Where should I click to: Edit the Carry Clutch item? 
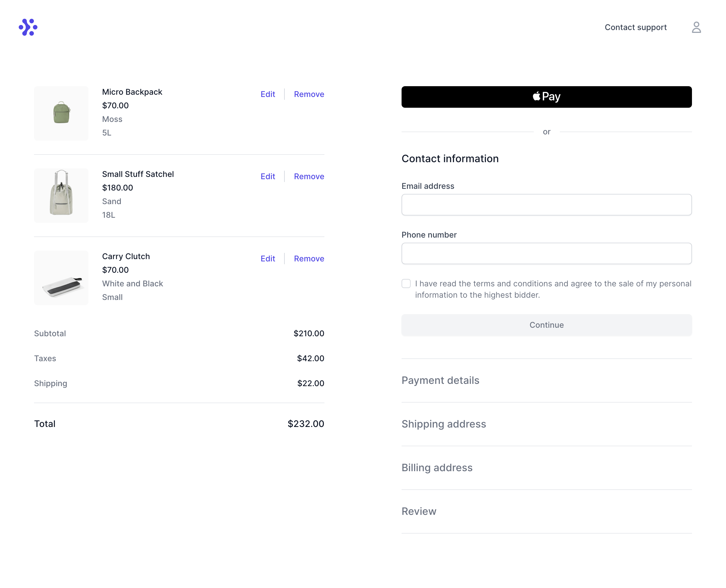268,259
